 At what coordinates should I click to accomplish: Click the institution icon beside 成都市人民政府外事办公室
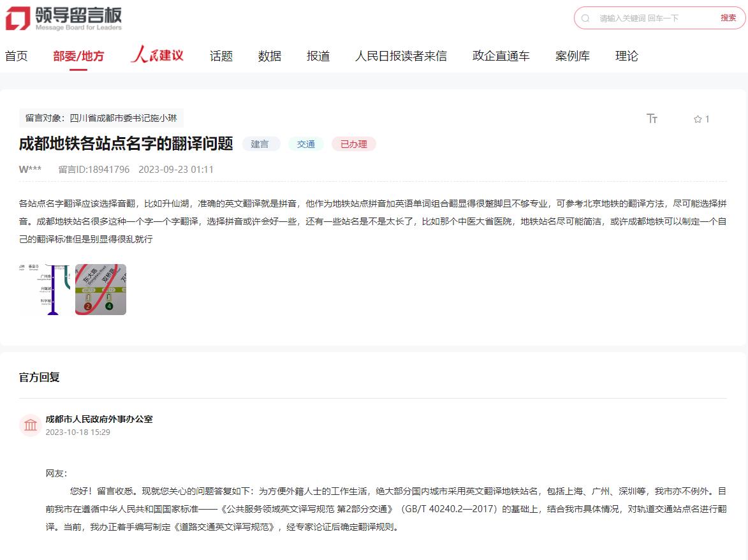30,425
